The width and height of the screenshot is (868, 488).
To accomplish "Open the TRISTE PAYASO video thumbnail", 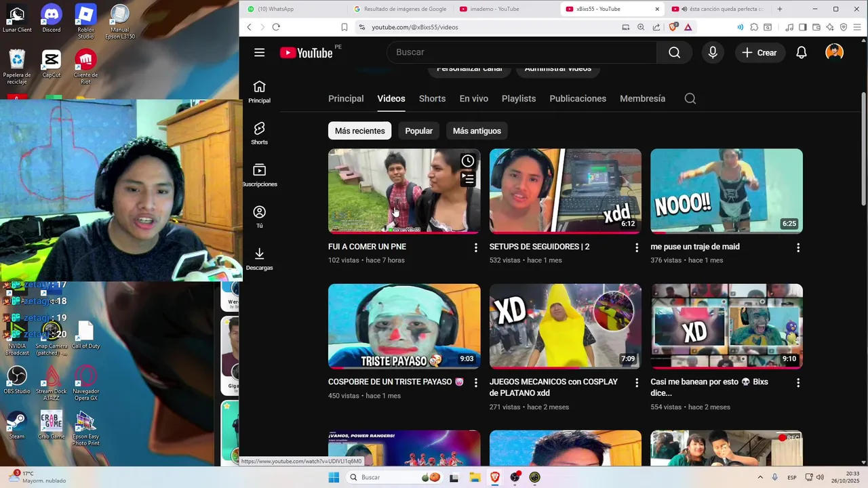I will [x=404, y=326].
